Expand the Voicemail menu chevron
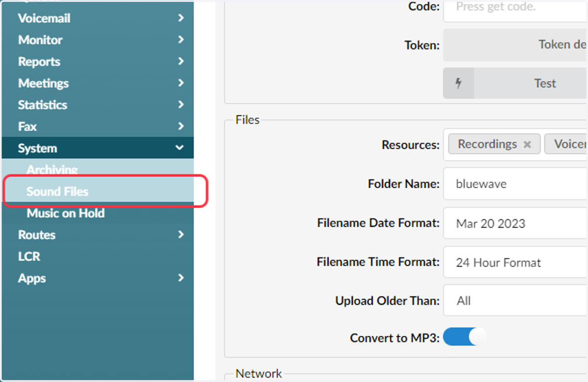 coord(181,18)
